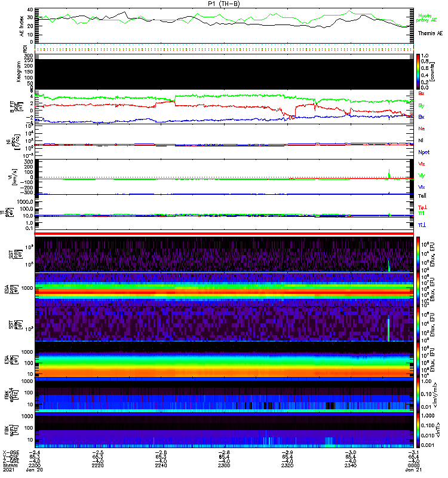448x478 pixels.
Task: Click the red horizontal bar above SST ions
Action: point(224,234)
